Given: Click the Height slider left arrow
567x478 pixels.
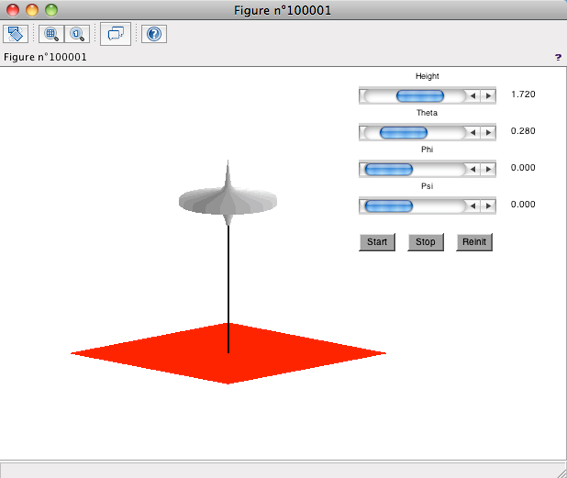Looking at the screenshot, I should coord(473,96).
